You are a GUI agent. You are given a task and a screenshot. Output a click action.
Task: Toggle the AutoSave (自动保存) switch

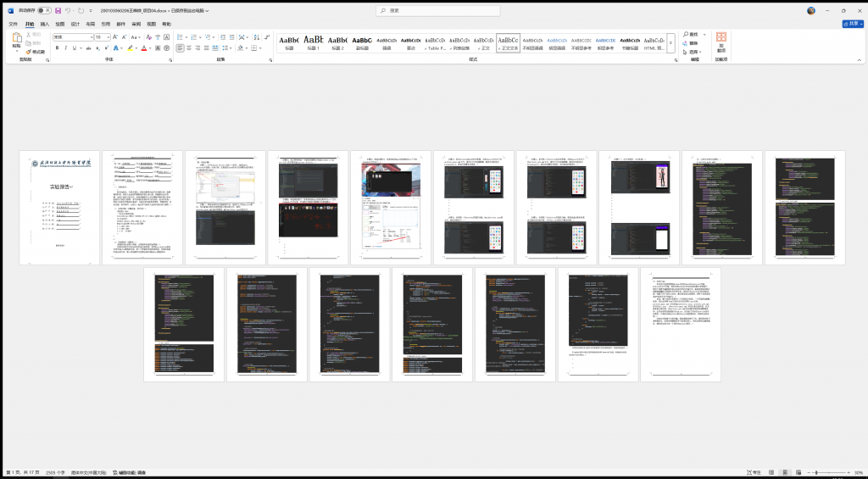pos(43,10)
